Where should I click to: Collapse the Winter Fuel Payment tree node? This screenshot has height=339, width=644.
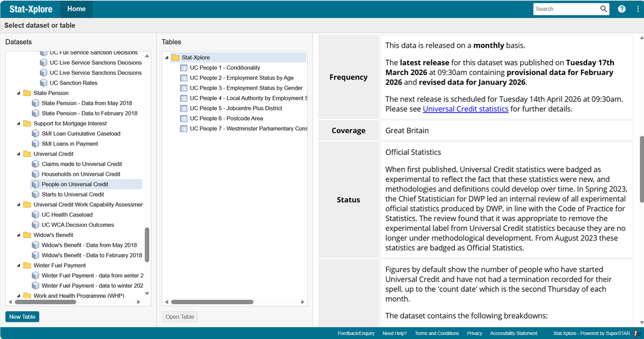click(18, 266)
